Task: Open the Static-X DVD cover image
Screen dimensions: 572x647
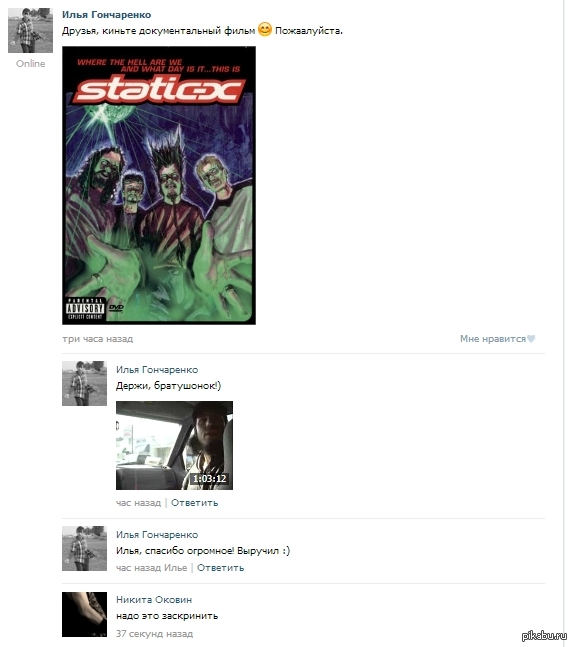Action: pos(159,185)
